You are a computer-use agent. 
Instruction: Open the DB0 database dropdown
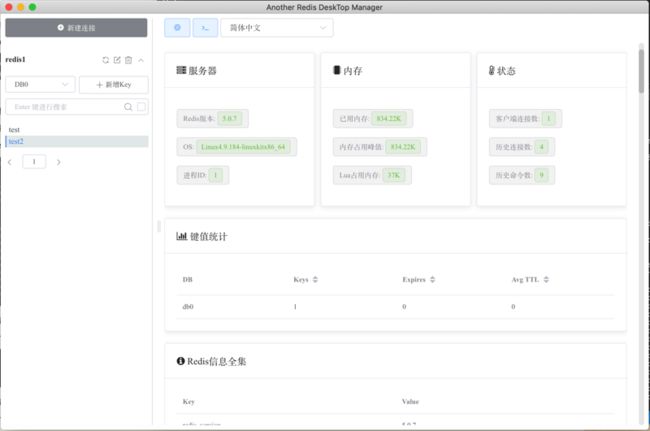[41, 85]
